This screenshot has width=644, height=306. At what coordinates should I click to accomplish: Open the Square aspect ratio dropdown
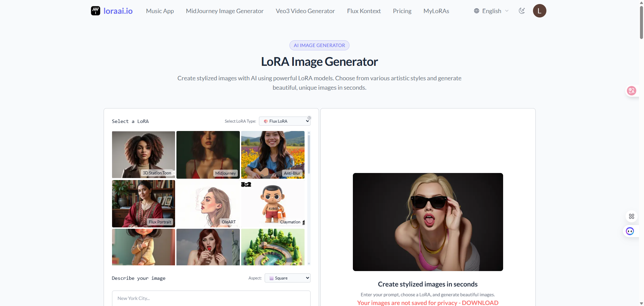click(287, 278)
